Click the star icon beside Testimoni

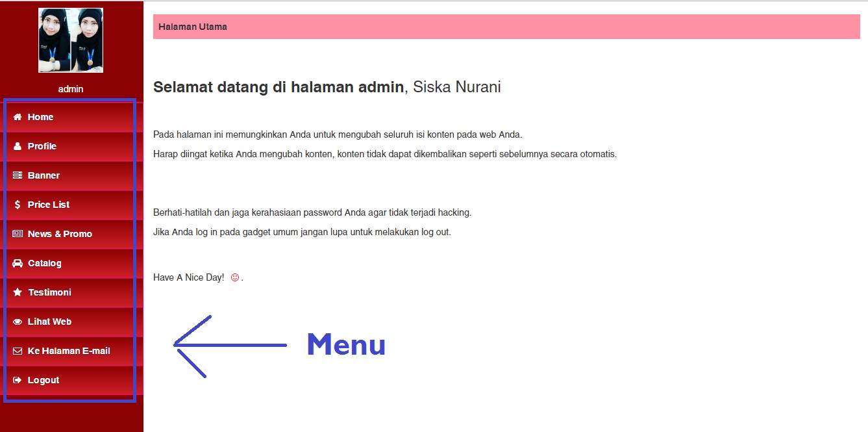point(18,292)
